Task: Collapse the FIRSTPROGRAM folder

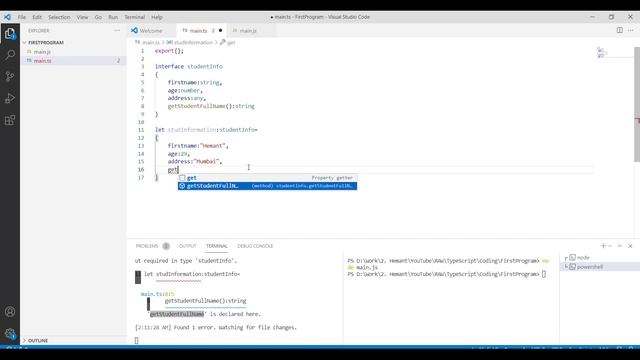Action: pyautogui.click(x=45, y=42)
